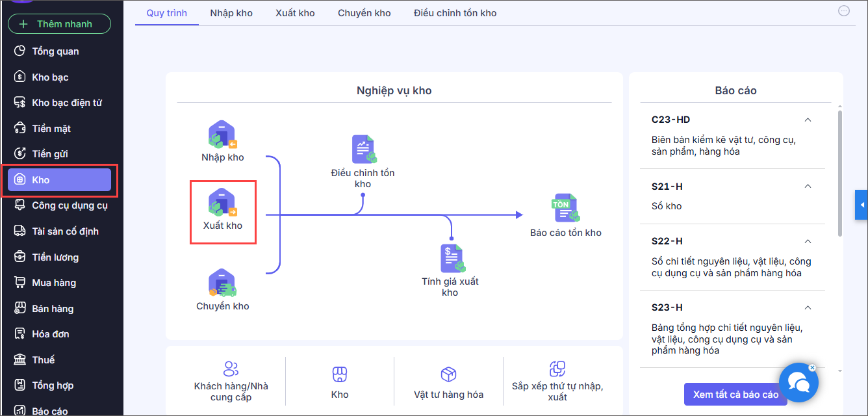Click the Xuất kho workflow icon

222,203
